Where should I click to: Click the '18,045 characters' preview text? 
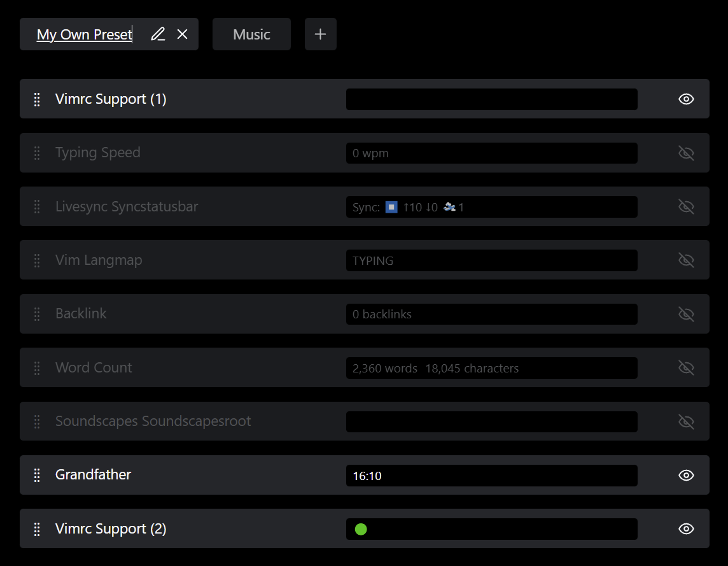[x=472, y=369]
